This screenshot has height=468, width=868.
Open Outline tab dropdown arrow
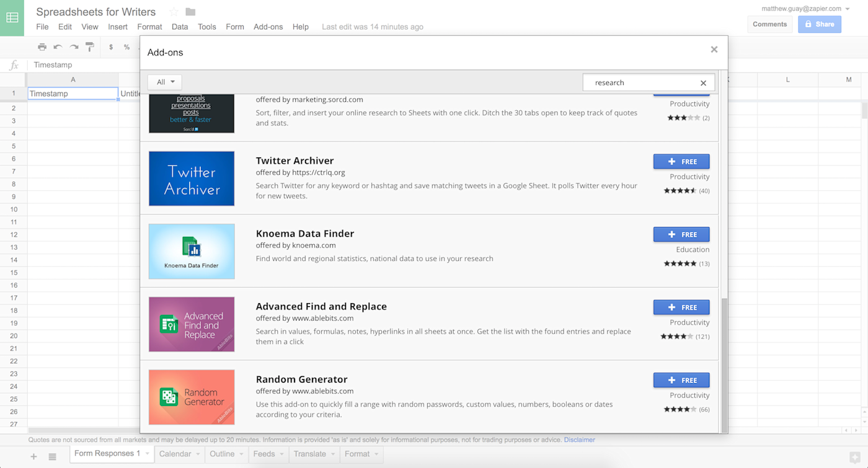(242, 454)
